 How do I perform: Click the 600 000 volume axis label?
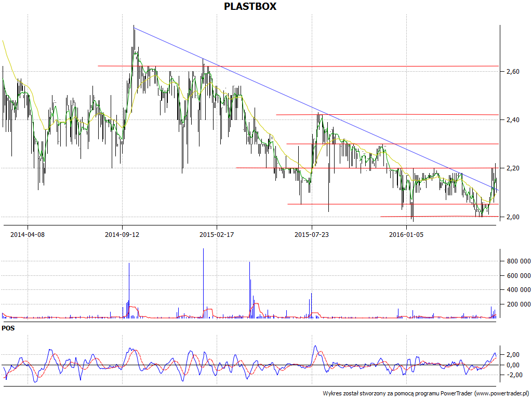(x=519, y=276)
